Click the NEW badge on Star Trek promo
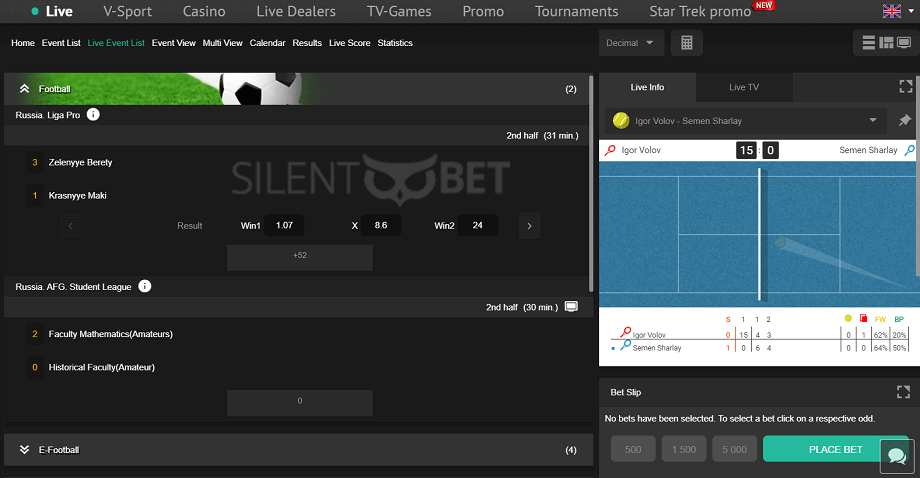Image resolution: width=920 pixels, height=478 pixels. tap(764, 6)
